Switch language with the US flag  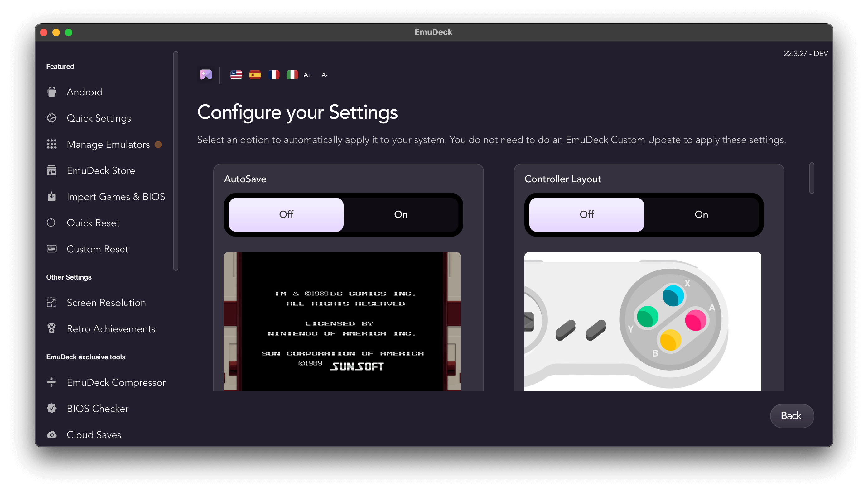point(236,75)
